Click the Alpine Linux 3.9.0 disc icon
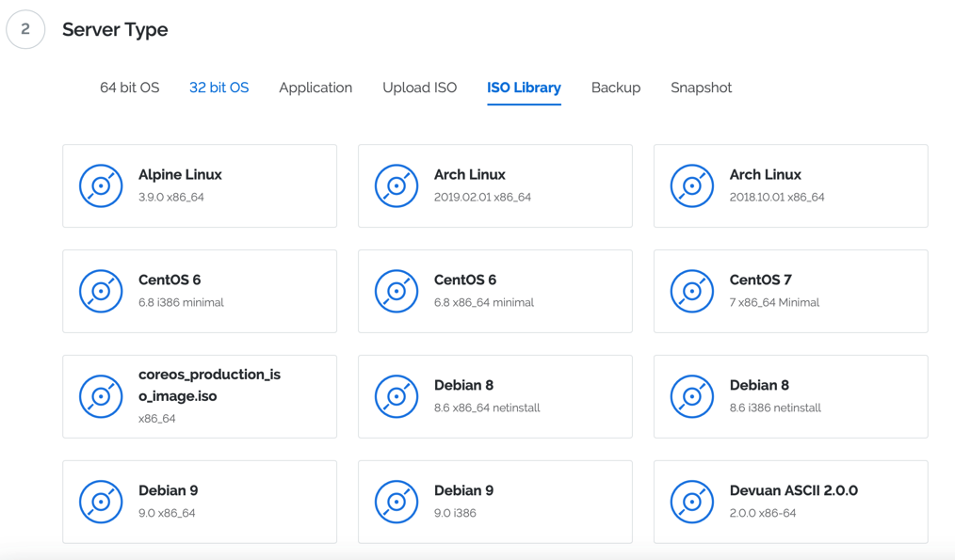 click(x=101, y=185)
